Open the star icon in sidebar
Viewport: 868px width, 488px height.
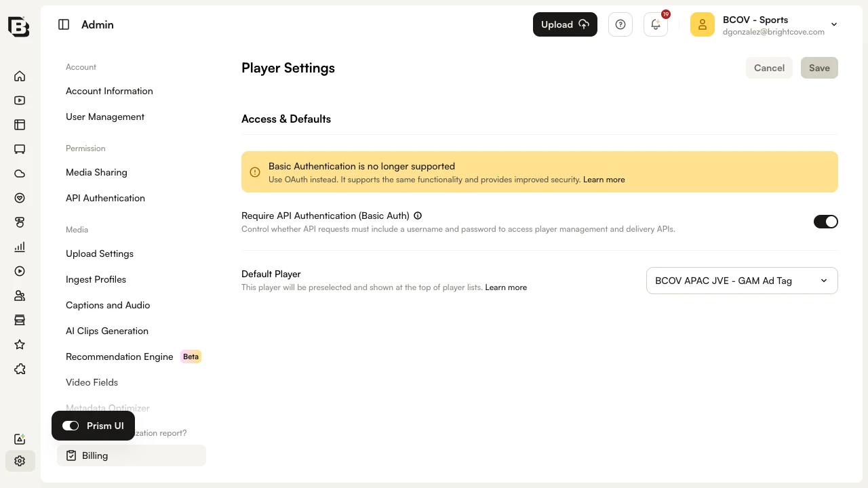pos(20,344)
